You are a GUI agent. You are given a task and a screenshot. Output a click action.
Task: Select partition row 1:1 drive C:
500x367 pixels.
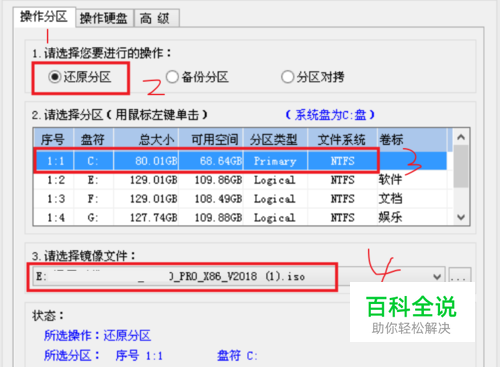(x=240, y=161)
